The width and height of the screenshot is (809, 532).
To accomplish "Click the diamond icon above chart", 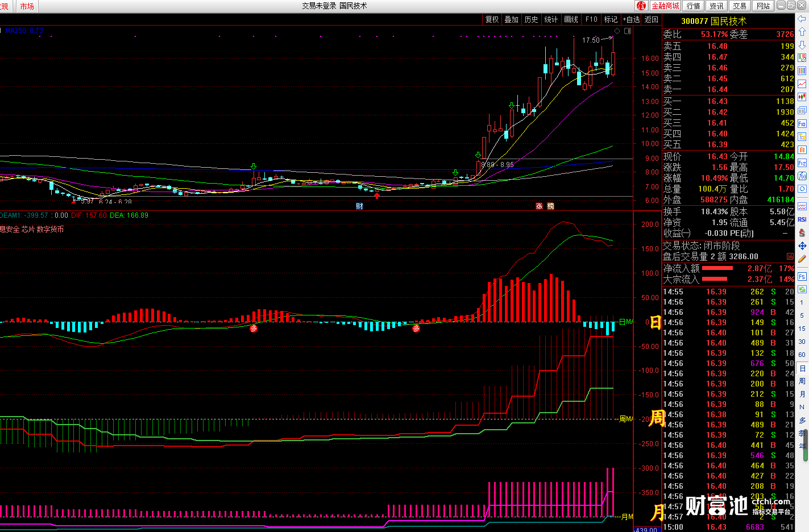I will (617, 31).
